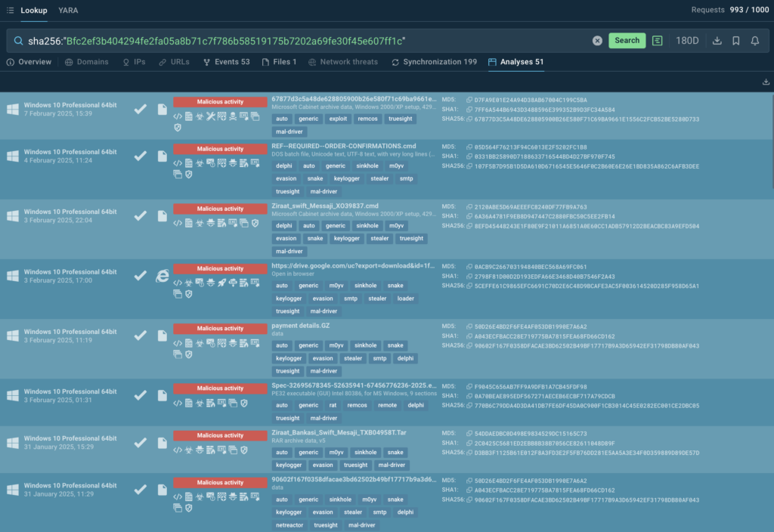This screenshot has height=532, width=774.
Task: Click checkmark in the 4 February 11:24 row
Action: tap(140, 156)
